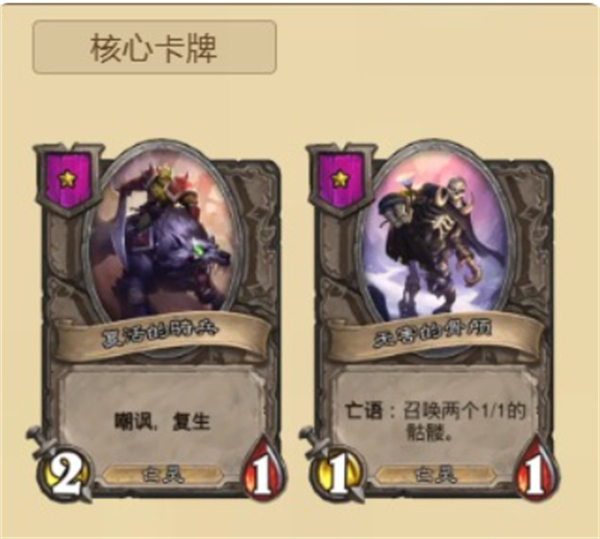Click the wolf's glowing green eye

(198, 249)
